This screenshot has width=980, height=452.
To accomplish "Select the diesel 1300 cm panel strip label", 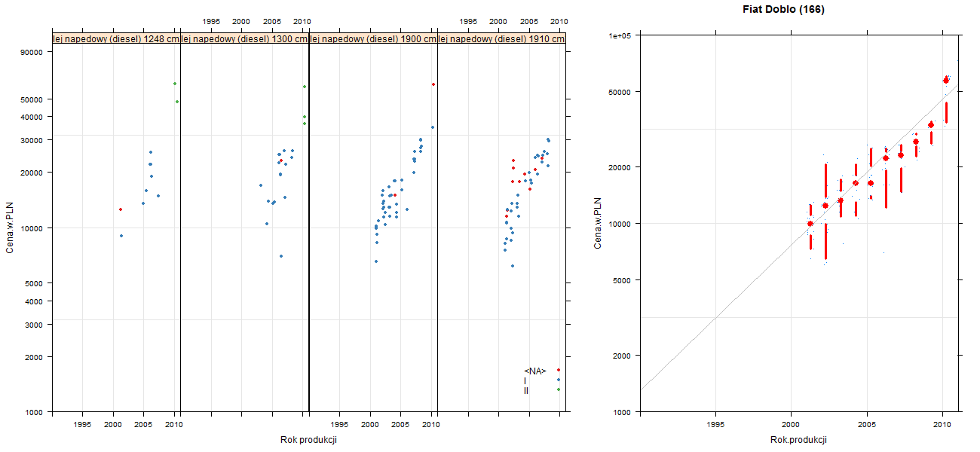I will coord(245,39).
